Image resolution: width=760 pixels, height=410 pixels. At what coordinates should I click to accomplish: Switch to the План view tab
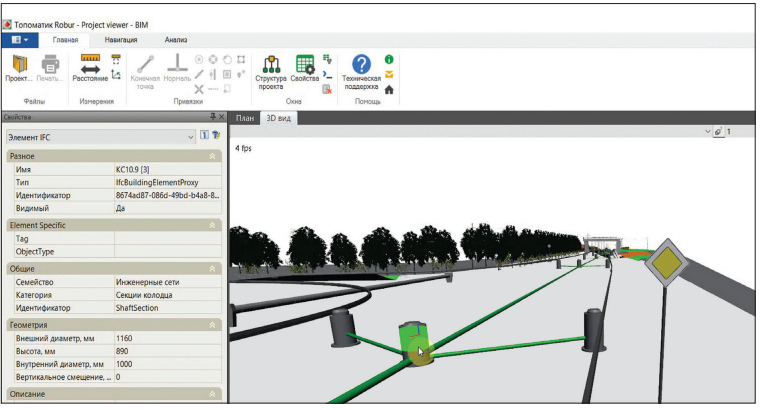(x=245, y=118)
